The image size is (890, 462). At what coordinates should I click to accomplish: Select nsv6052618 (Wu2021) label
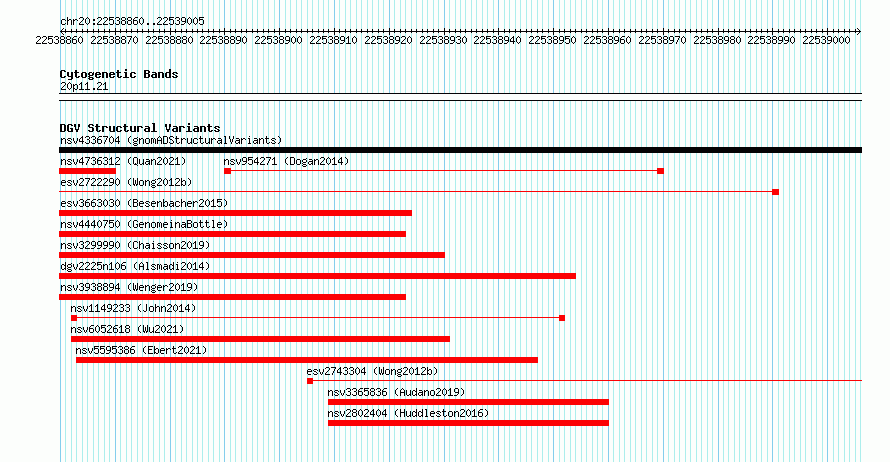(127, 329)
